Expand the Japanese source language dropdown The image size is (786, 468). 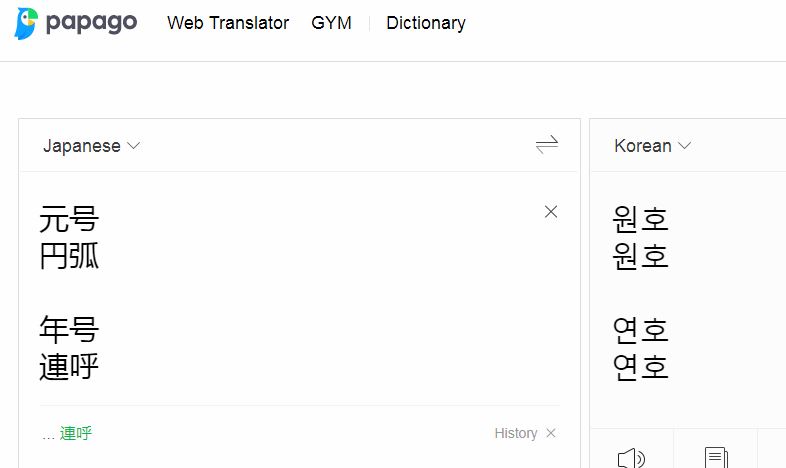tap(91, 146)
